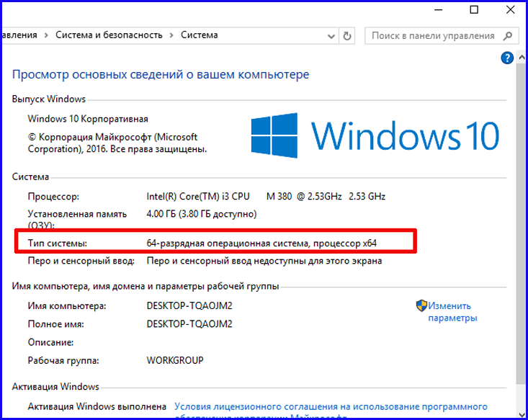
Task: Select the 64-разрядная операционная система value
Action: (x=261, y=243)
